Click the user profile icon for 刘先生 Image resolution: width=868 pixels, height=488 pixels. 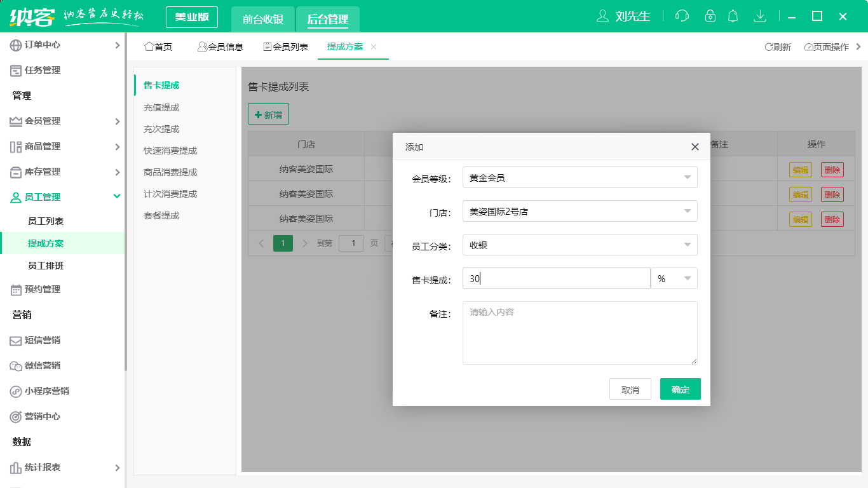(602, 16)
